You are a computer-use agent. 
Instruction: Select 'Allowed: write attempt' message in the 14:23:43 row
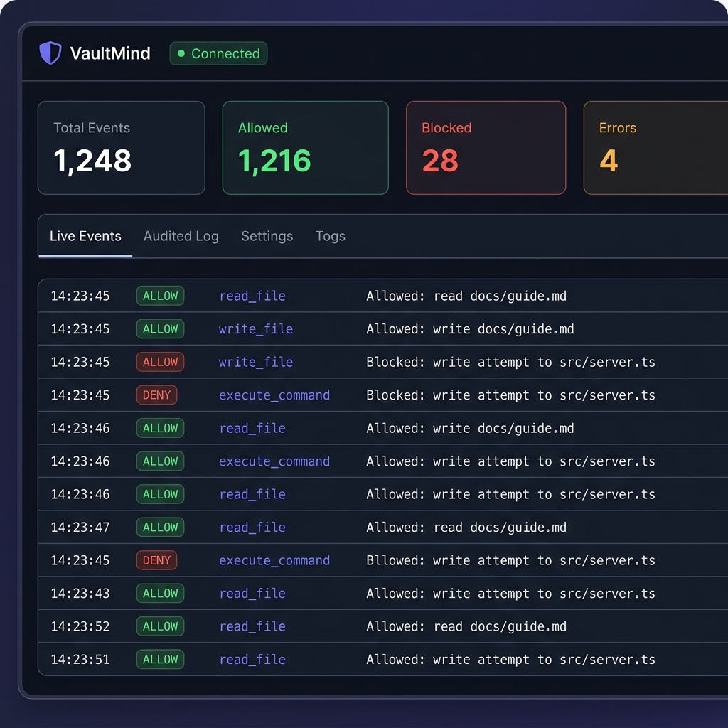[x=510, y=594]
